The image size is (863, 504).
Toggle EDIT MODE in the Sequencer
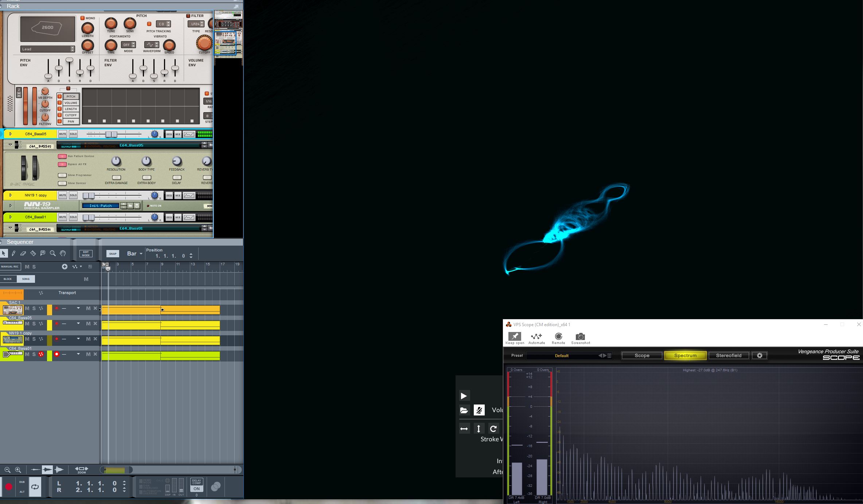(x=86, y=254)
